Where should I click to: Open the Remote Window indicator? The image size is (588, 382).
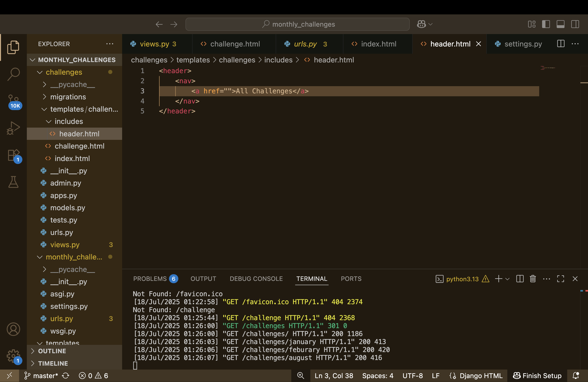9,376
